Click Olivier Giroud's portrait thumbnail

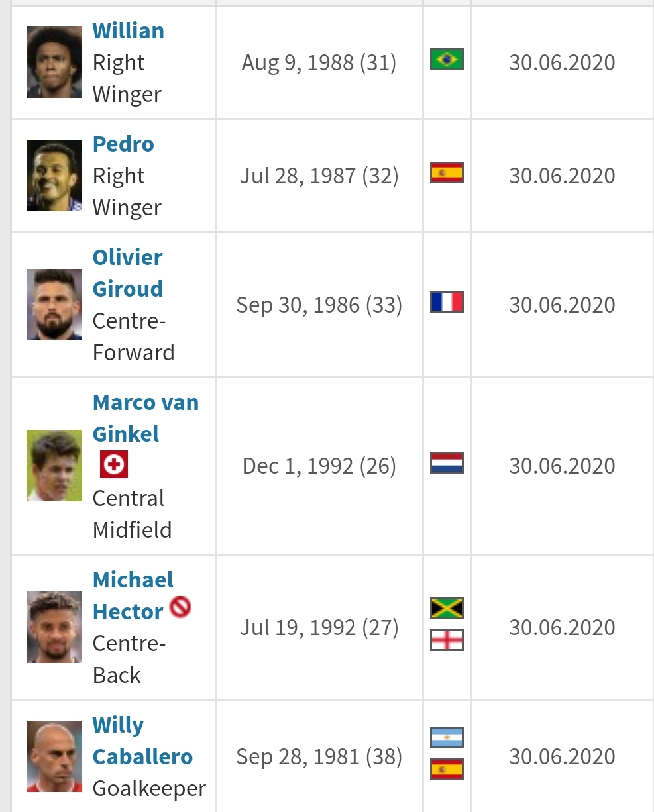click(54, 305)
